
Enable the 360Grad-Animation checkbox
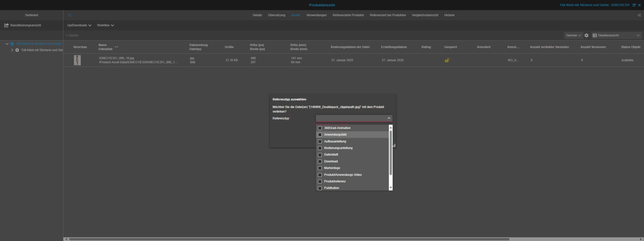pos(320,128)
